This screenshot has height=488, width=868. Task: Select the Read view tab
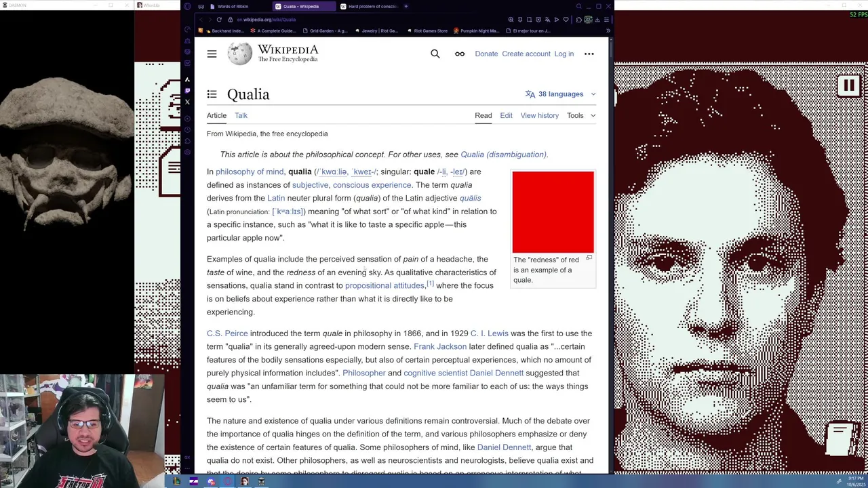[x=484, y=115]
